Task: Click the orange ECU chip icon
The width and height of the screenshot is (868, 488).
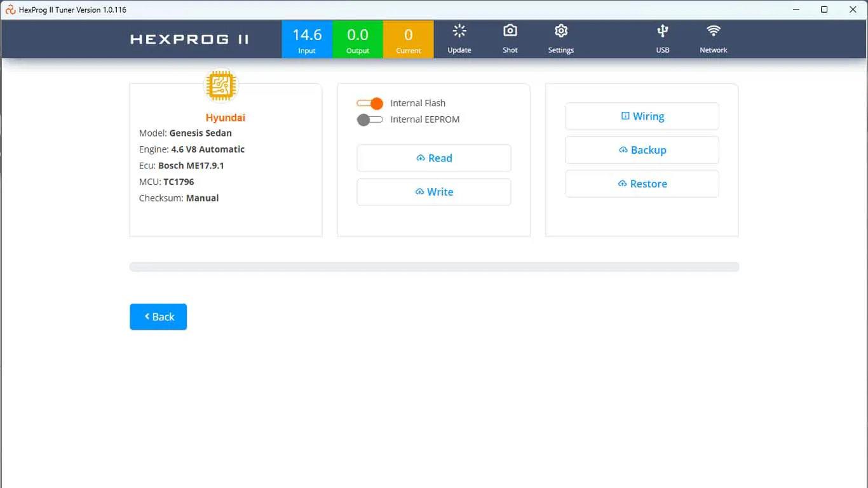Action: click(x=220, y=86)
